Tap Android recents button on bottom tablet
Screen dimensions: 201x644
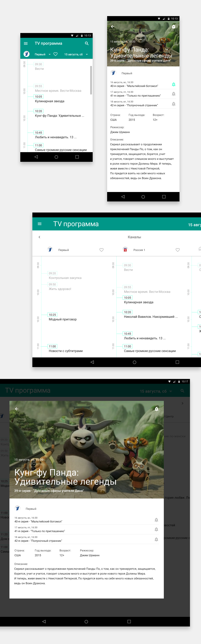129,621
